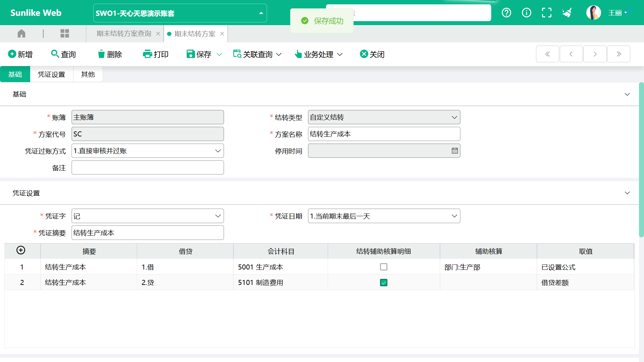Select cell 5101 制造费用

coord(280,283)
